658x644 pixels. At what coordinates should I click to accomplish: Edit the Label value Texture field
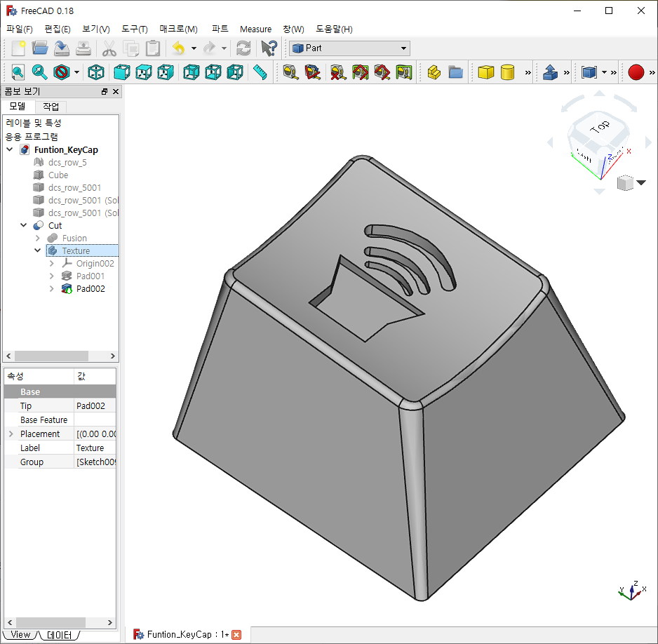95,448
